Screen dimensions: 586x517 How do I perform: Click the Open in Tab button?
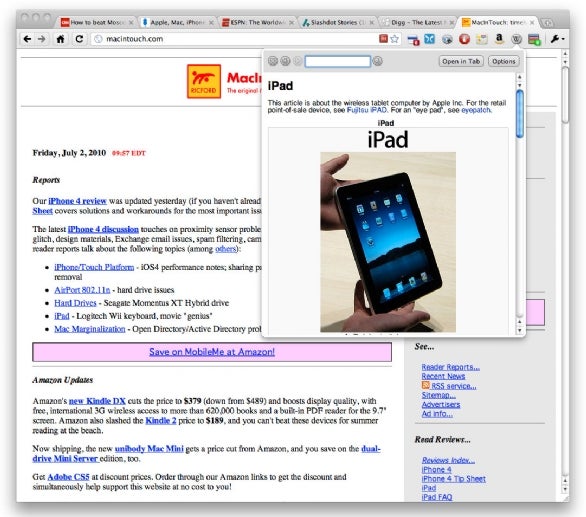click(461, 61)
